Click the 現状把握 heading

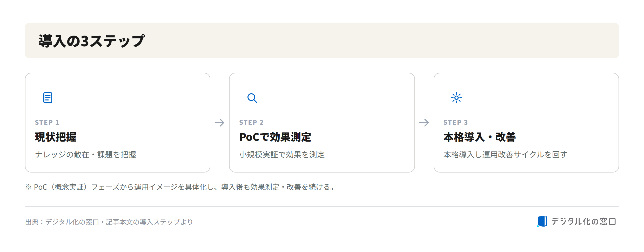[x=56, y=137]
